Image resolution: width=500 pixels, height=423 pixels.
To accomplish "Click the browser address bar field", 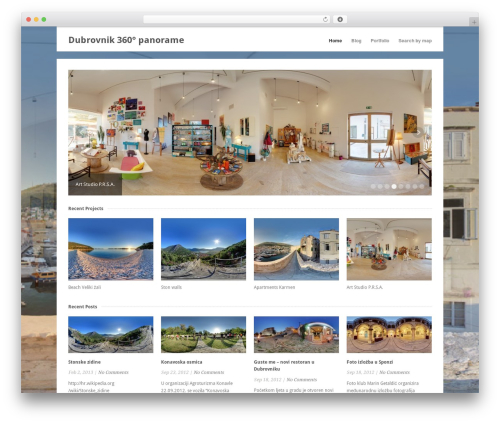I will coord(237,19).
